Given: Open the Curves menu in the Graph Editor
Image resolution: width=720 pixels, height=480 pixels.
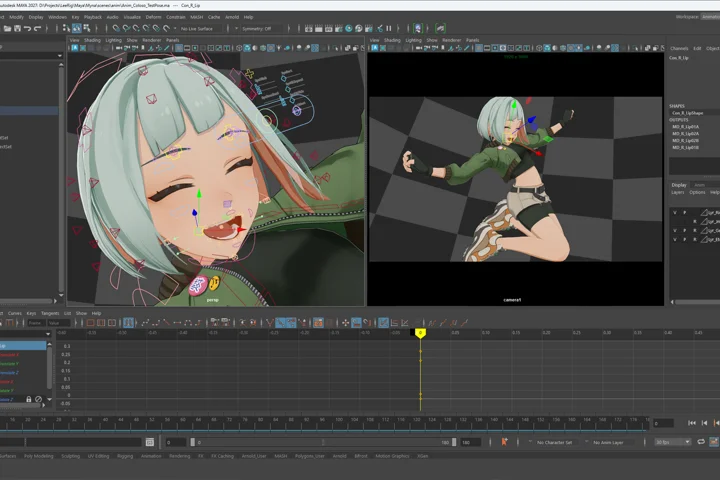Looking at the screenshot, I should [15, 313].
